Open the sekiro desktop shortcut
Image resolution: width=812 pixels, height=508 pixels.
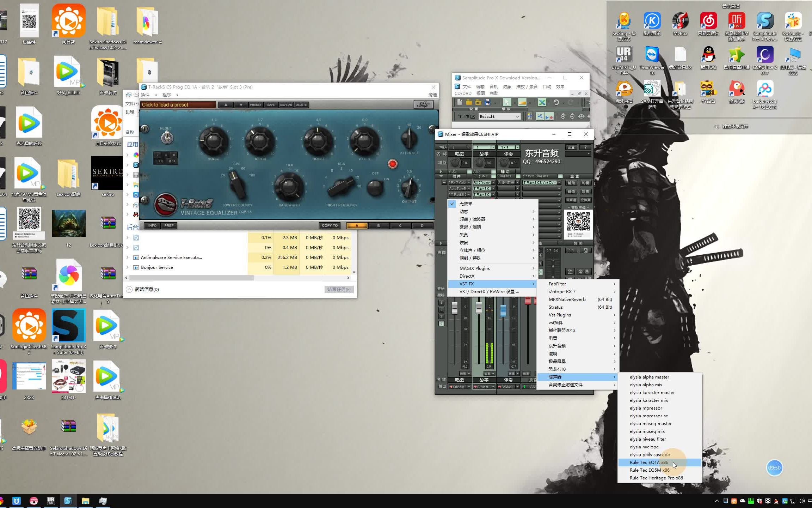pos(107,177)
